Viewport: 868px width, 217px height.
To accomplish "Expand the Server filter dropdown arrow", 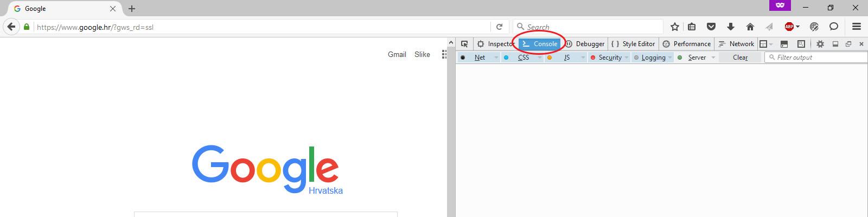I will pos(713,58).
